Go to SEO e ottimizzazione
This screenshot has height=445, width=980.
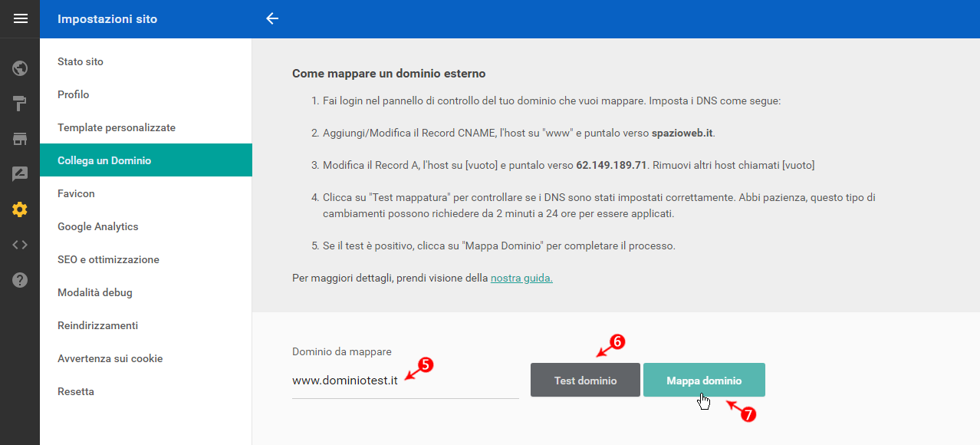[108, 259]
